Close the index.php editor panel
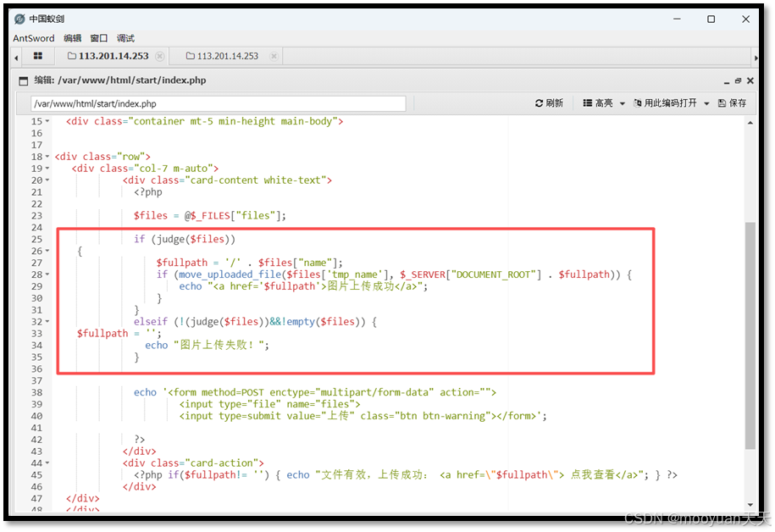Screen dimensions: 775x532 750,80
